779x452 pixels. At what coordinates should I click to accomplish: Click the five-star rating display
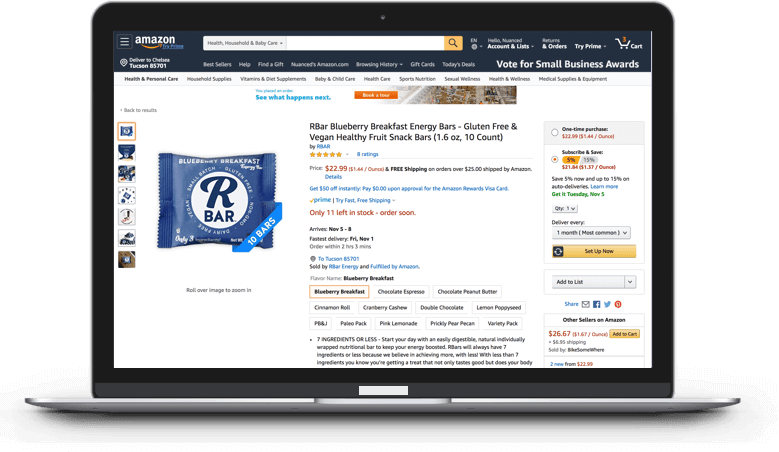(x=325, y=154)
